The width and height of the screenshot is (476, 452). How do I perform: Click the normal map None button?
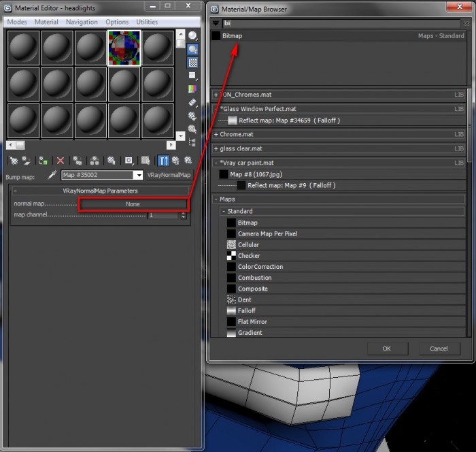(x=133, y=204)
